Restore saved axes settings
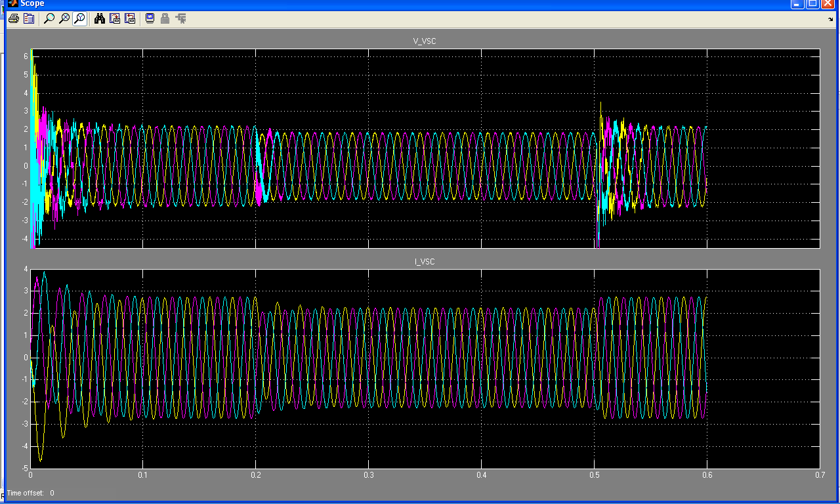The height and width of the screenshot is (504, 840). pyautogui.click(x=130, y=18)
